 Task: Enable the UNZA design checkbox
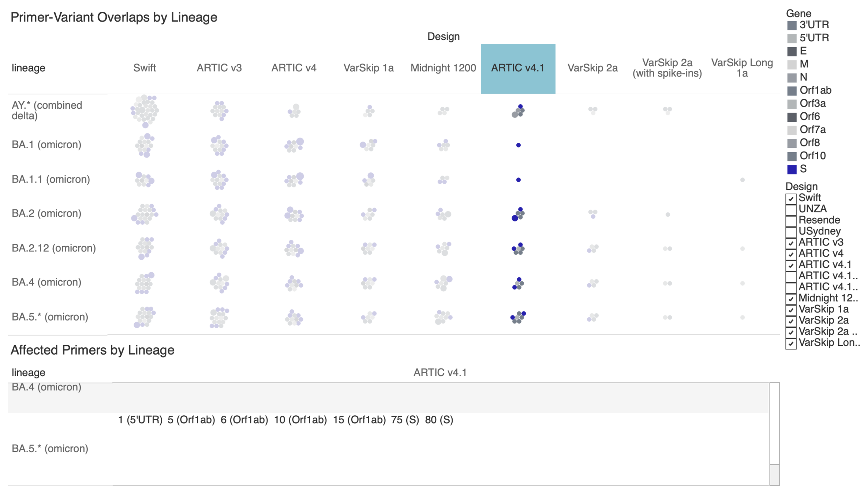click(x=790, y=210)
